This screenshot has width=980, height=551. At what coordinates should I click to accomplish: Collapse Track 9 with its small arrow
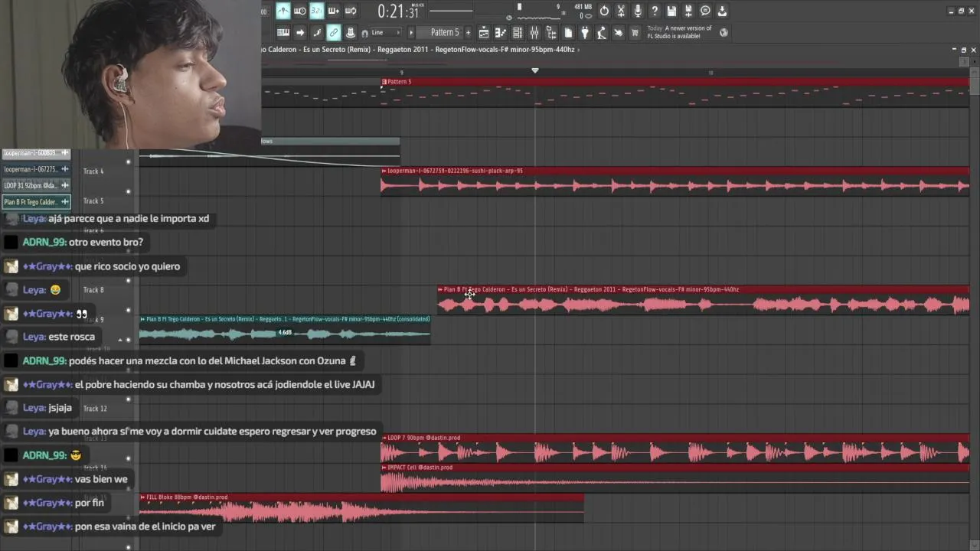[119, 340]
